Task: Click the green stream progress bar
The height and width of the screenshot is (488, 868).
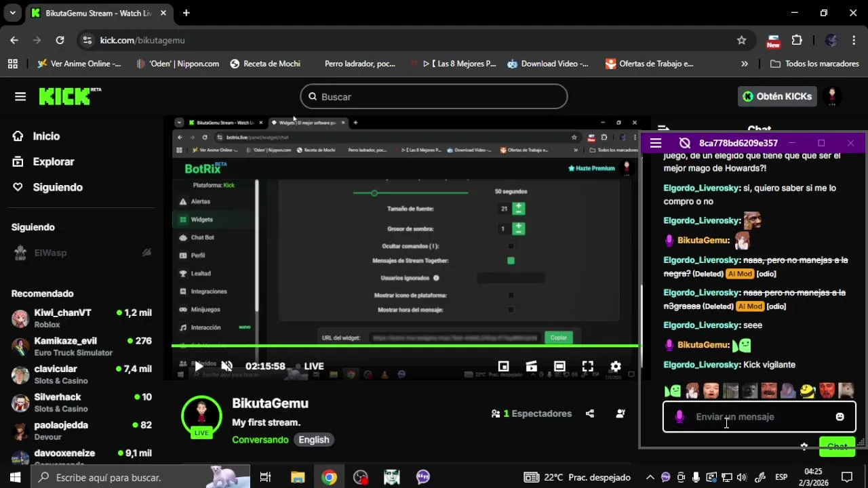Action: point(404,346)
